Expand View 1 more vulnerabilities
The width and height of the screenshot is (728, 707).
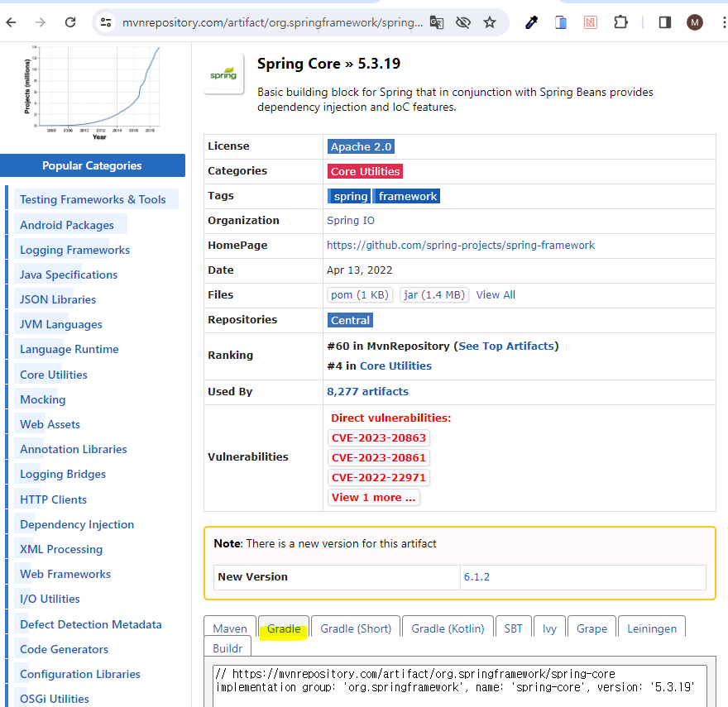coord(374,498)
